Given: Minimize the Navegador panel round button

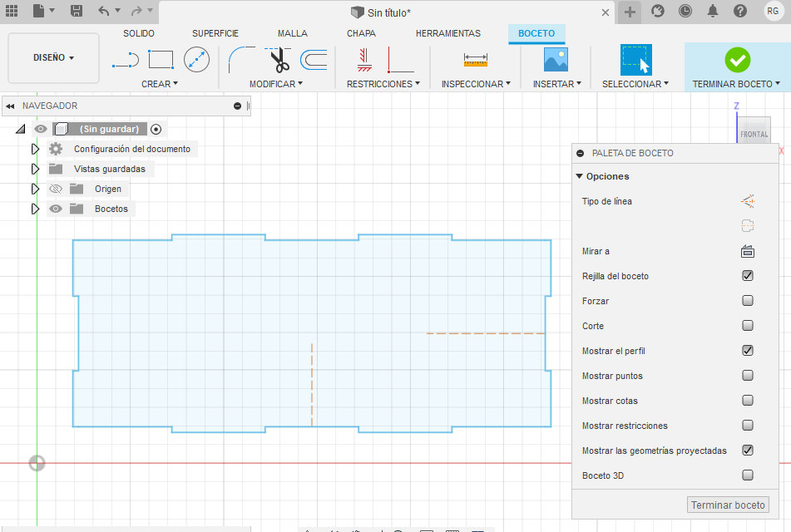Looking at the screenshot, I should click(237, 106).
